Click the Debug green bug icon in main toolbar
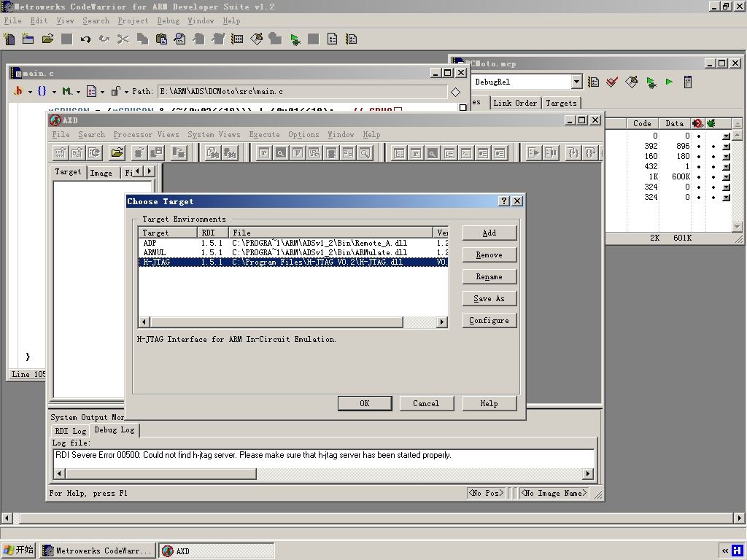Screen dimensions: 747x560 coord(295,39)
